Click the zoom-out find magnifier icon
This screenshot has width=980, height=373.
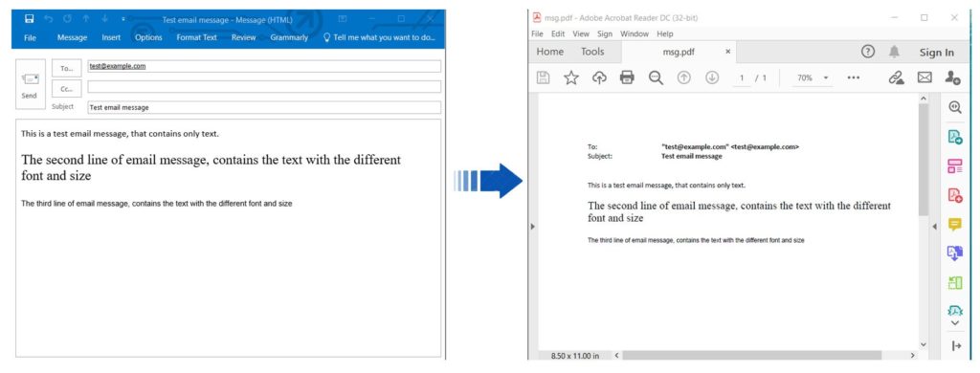[656, 77]
